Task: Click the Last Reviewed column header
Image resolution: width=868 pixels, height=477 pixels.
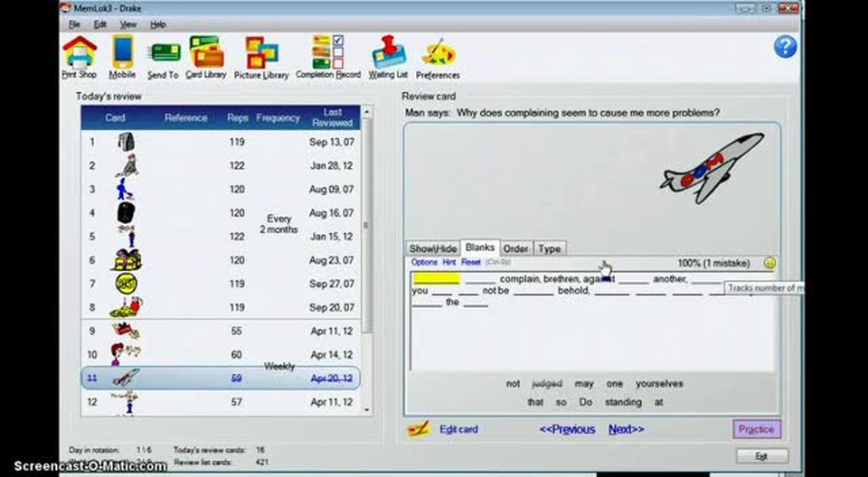Action: 332,117
